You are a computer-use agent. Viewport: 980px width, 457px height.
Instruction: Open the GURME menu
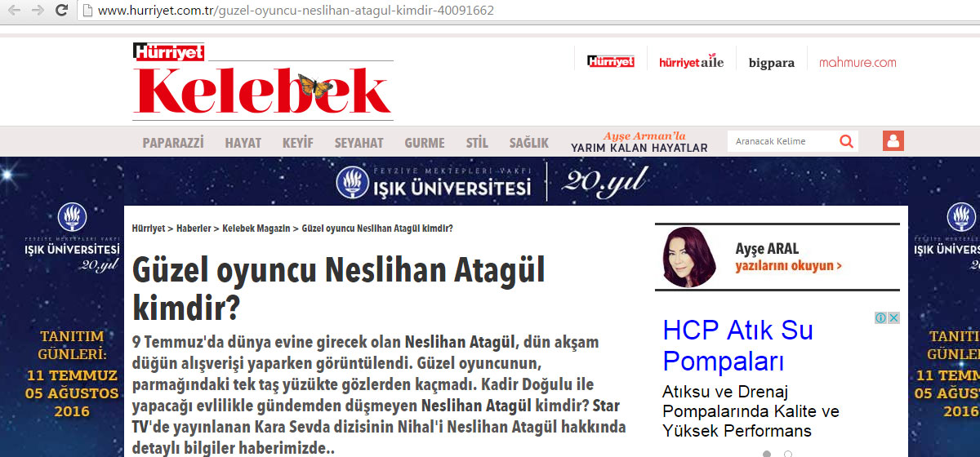tap(425, 143)
